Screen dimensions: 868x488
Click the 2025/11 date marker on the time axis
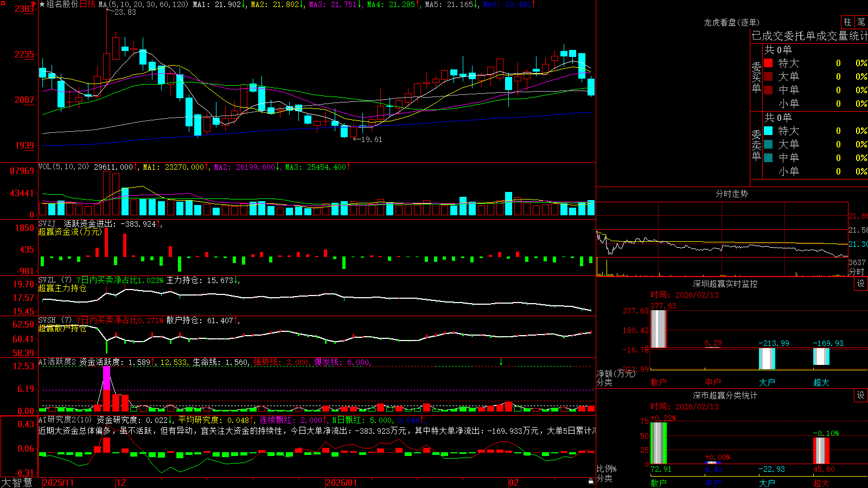point(58,483)
